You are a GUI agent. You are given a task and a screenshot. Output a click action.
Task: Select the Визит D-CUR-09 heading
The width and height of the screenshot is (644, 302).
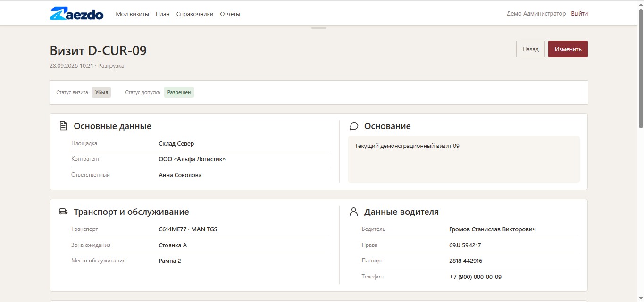[98, 50]
